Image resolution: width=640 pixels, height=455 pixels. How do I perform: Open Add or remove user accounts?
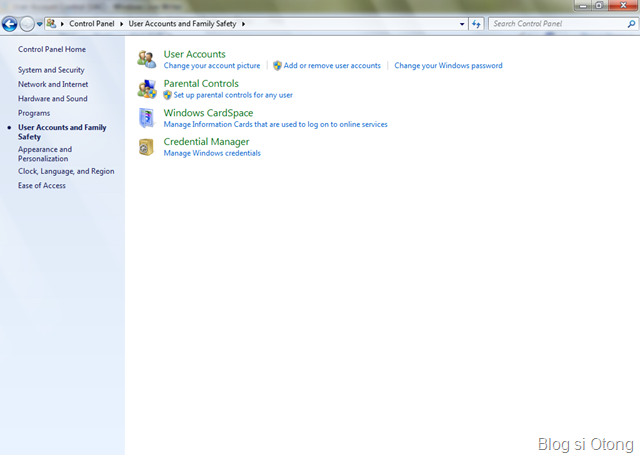point(332,66)
